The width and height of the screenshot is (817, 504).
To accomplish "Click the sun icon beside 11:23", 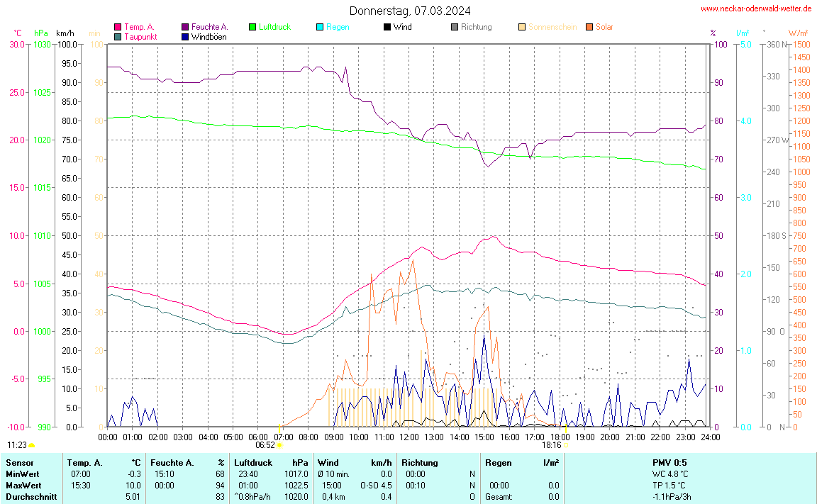I will pyautogui.click(x=32, y=445).
